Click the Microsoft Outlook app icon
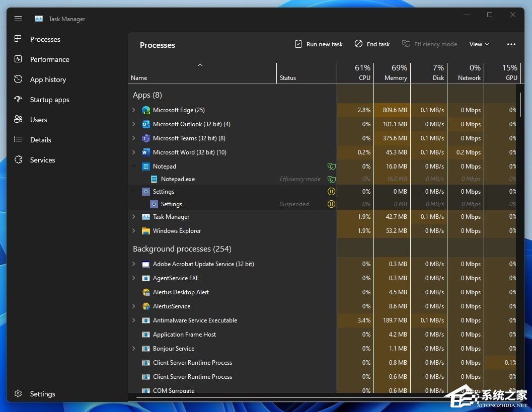 pos(146,124)
